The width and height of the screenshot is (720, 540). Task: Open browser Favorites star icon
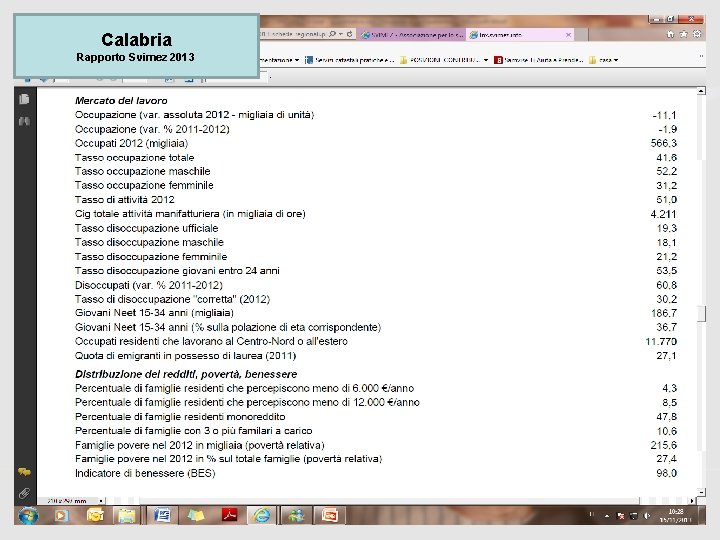[x=684, y=34]
